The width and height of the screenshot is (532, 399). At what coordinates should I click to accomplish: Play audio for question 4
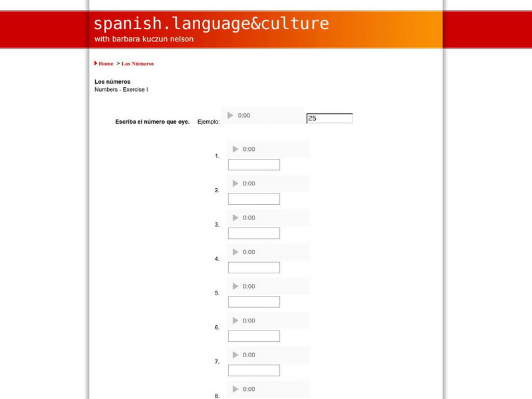(x=235, y=252)
